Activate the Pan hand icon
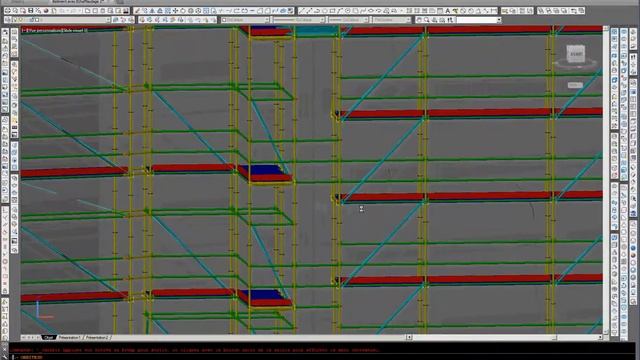 419,20
